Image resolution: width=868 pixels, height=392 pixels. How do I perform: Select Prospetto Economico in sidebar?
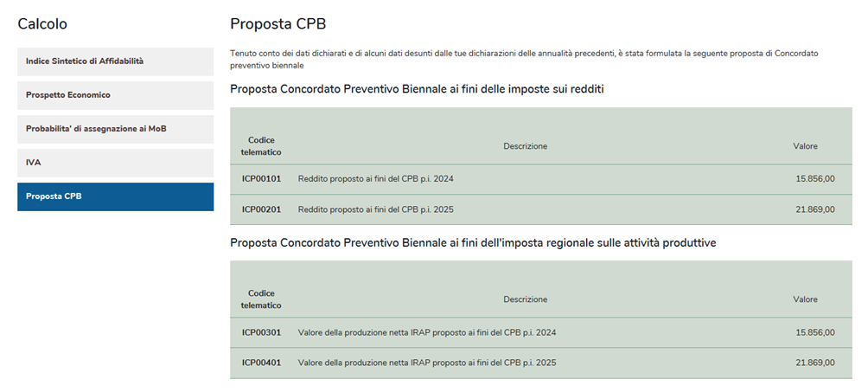[115, 95]
